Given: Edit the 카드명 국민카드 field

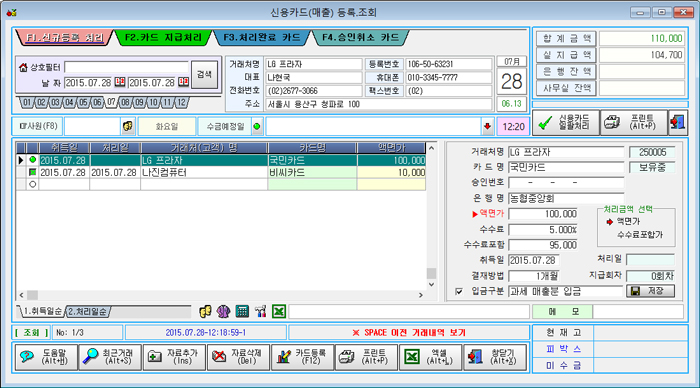Looking at the screenshot, I should pos(566,167).
